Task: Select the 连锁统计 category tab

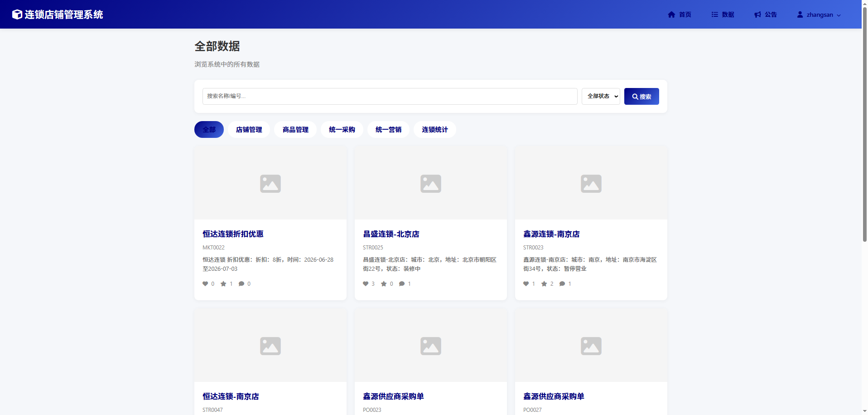Action: (435, 130)
